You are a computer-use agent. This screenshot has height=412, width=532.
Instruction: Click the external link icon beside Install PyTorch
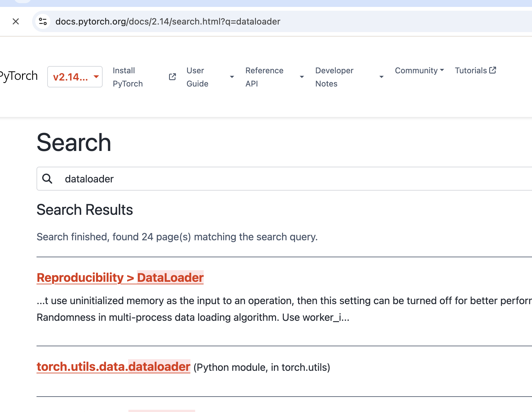coord(172,77)
